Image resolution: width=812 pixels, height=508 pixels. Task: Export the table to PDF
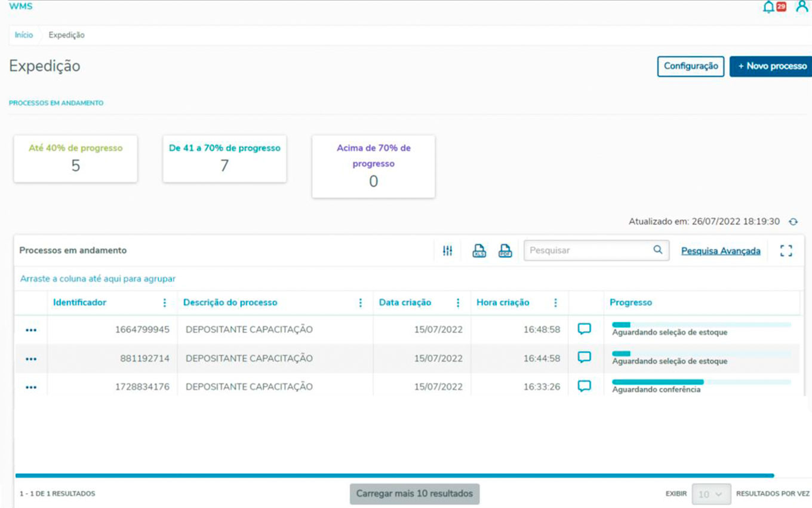[x=505, y=251]
